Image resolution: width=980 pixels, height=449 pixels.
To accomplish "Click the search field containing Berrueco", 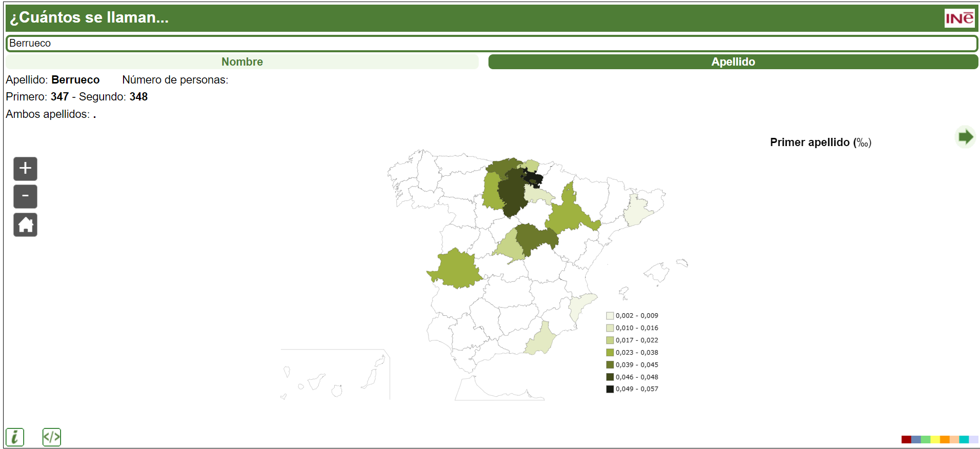I will pos(491,44).
